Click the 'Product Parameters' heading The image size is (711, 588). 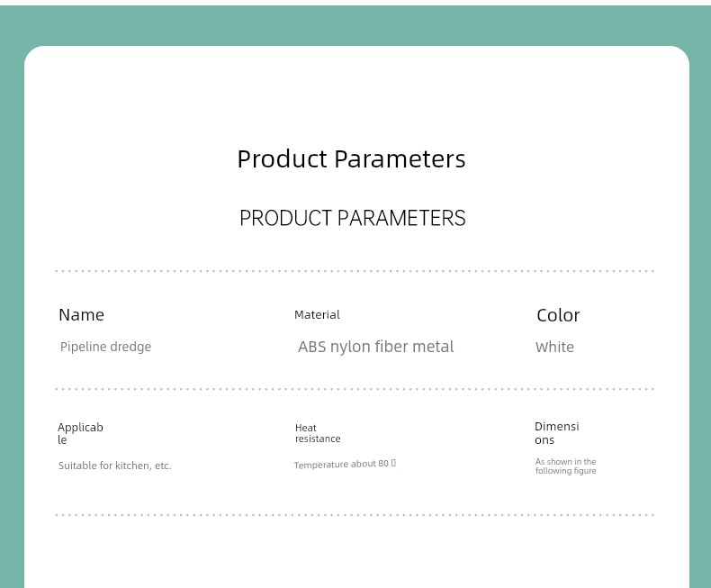[x=351, y=159]
